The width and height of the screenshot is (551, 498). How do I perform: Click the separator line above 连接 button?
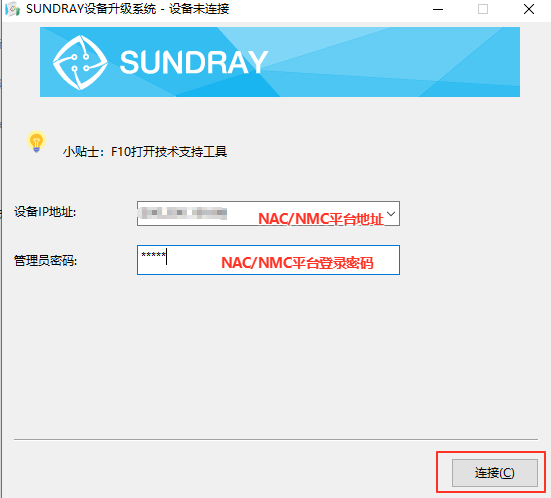click(276, 439)
